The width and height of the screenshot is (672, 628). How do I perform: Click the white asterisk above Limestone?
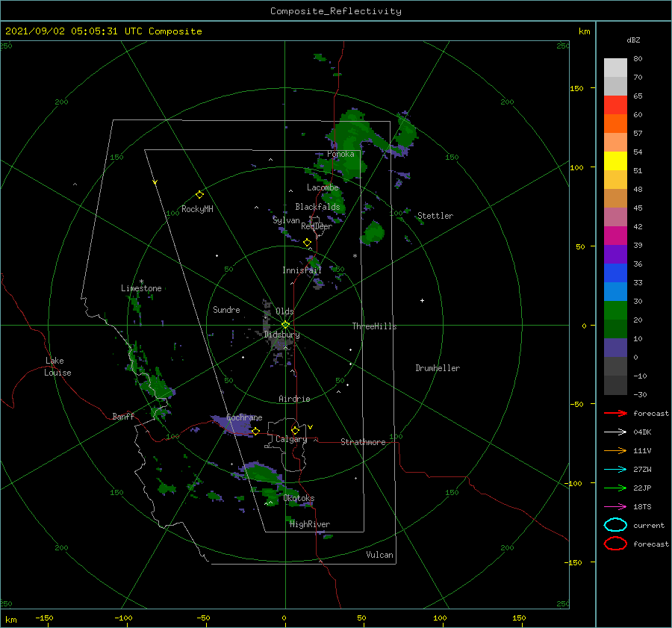pyautogui.click(x=141, y=282)
